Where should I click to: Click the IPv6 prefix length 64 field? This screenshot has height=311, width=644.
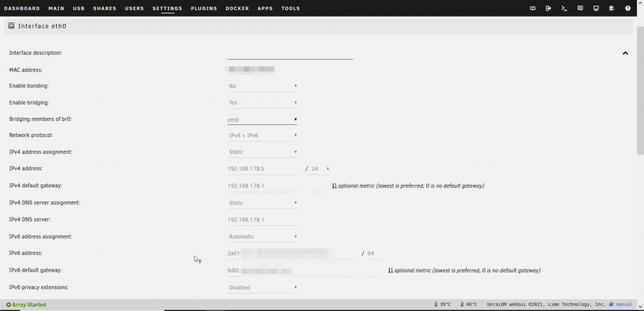pos(374,254)
